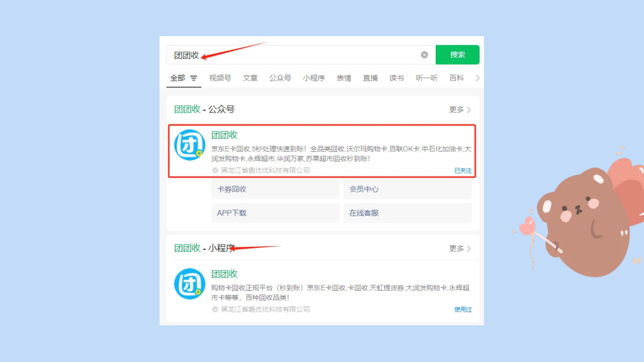Switch to the 公众号 tab
Screen dimensions: 644x362
280,78
